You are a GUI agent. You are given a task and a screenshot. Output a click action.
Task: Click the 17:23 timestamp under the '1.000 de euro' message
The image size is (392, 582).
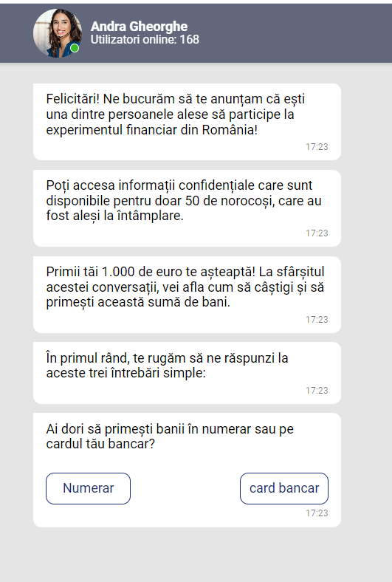point(317,320)
